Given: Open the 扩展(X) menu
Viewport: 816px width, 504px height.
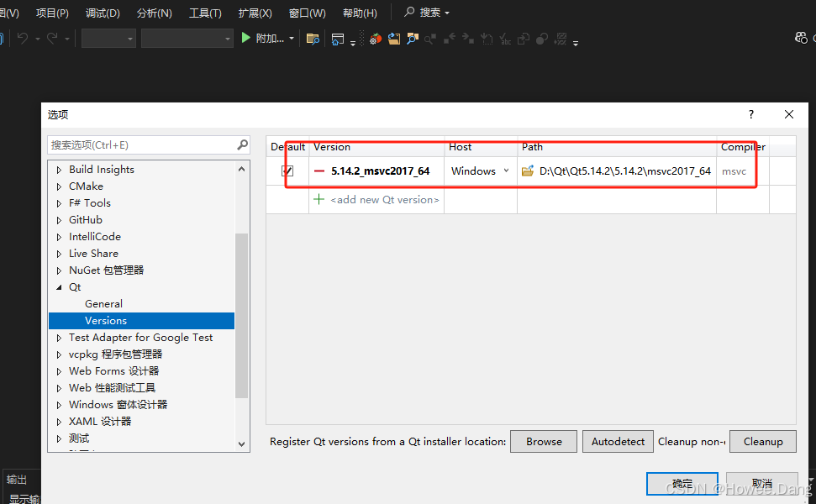Looking at the screenshot, I should [x=255, y=13].
